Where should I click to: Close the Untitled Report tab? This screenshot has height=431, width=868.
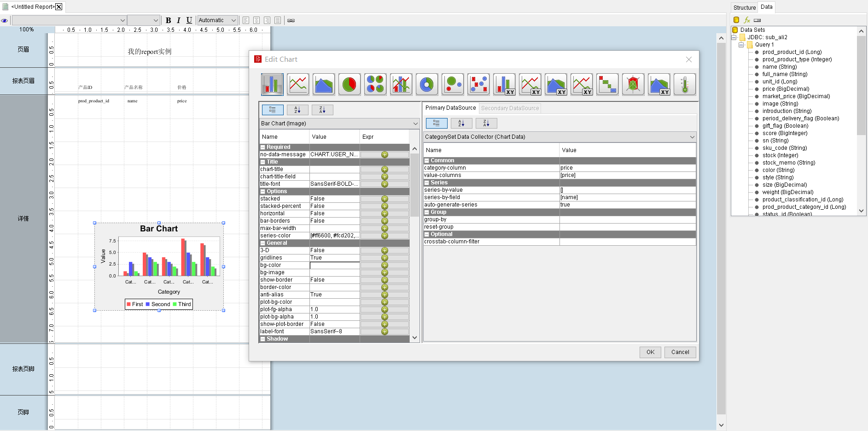click(59, 7)
